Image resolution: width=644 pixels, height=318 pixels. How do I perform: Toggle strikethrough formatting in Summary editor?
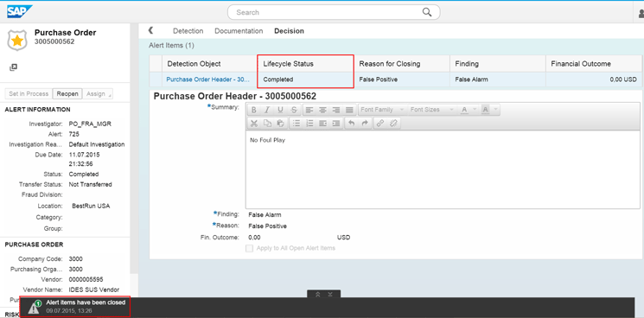[294, 110]
